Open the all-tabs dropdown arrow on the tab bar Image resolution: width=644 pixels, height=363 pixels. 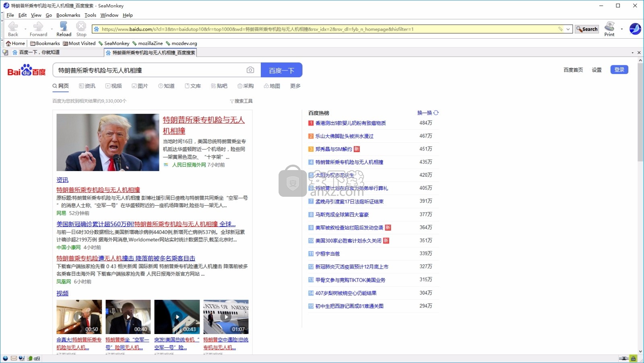point(632,53)
